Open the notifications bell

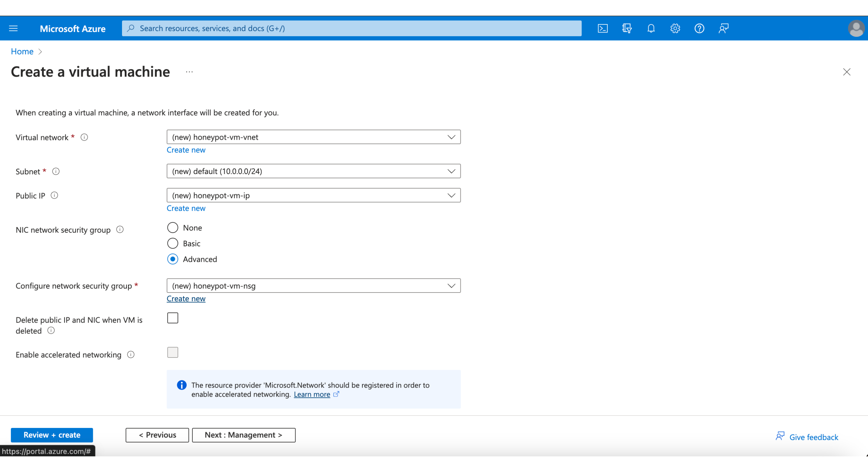click(651, 28)
